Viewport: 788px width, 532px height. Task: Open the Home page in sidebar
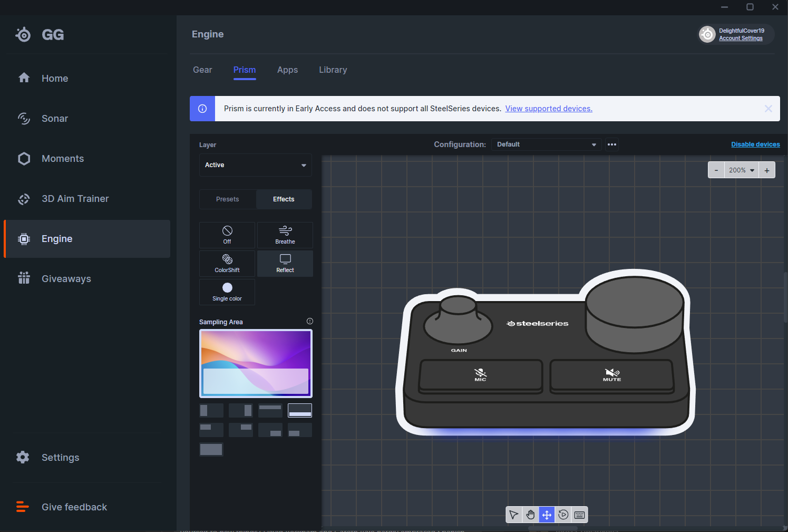pos(87,79)
